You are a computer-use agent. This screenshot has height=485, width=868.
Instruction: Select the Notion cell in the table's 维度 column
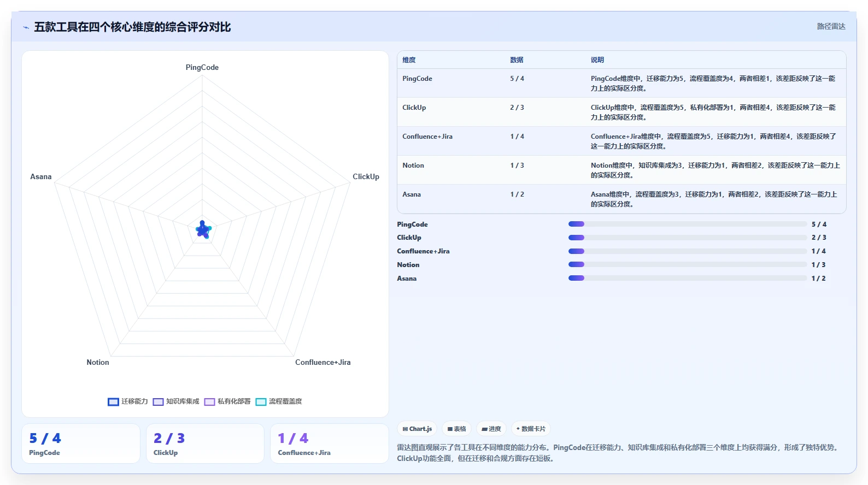point(413,165)
